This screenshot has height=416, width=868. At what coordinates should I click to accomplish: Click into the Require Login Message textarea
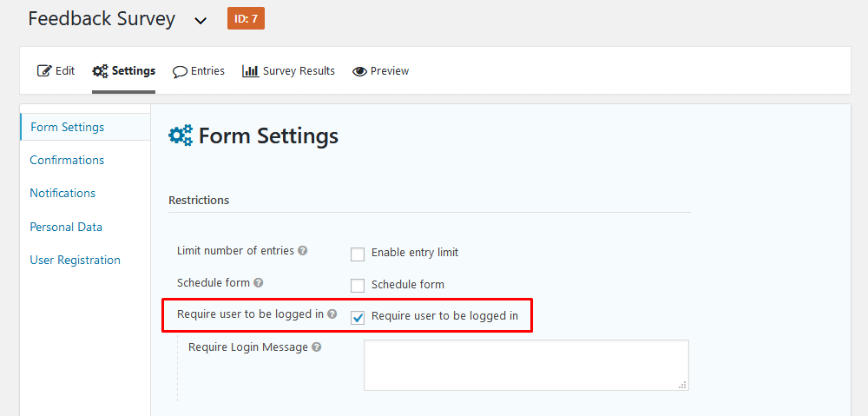coord(527,365)
